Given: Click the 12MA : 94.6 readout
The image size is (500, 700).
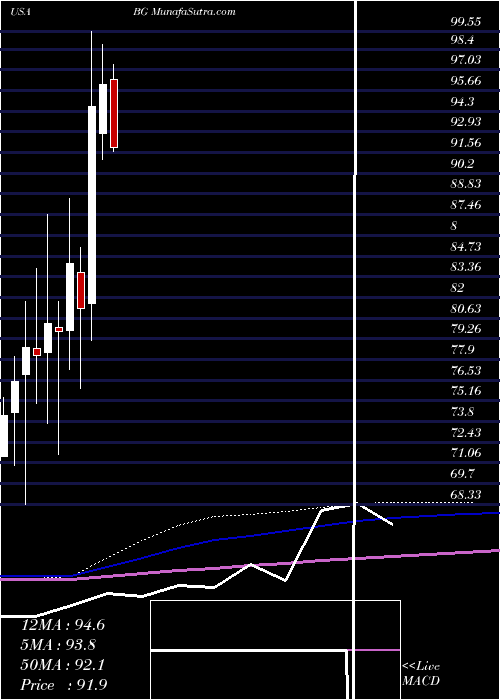Looking at the screenshot, I should coord(63,625).
